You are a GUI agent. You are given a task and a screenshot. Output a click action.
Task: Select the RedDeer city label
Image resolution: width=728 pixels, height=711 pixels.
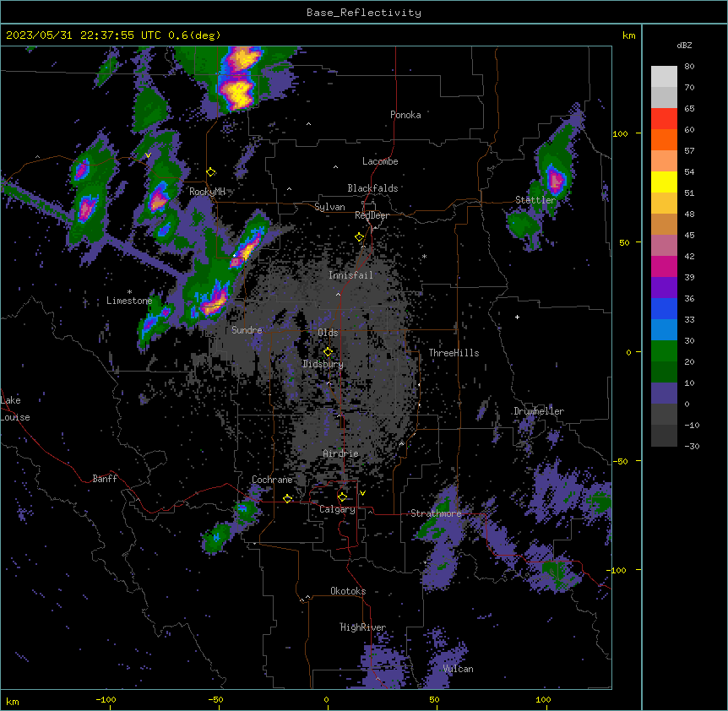pos(372,215)
